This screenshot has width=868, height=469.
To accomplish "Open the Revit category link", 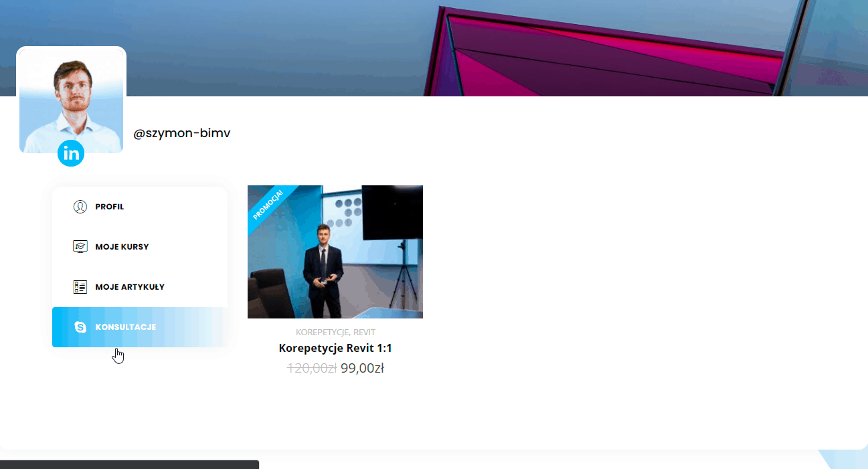I will click(x=365, y=333).
